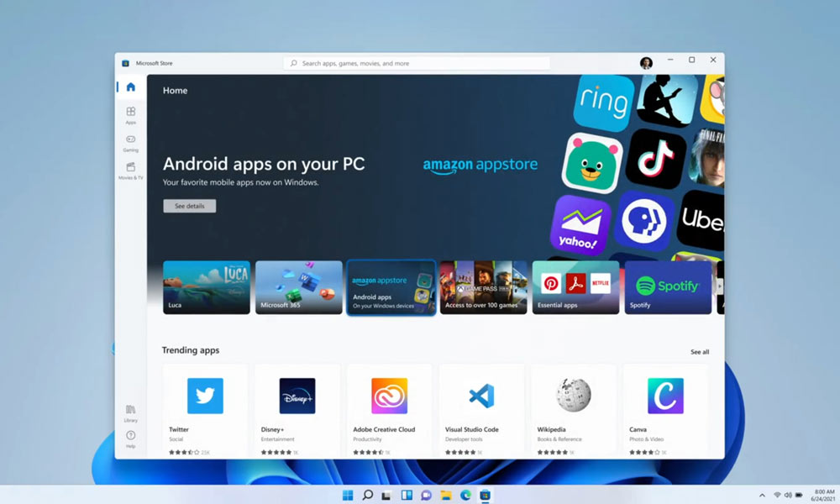Click the user profile avatar

646,63
